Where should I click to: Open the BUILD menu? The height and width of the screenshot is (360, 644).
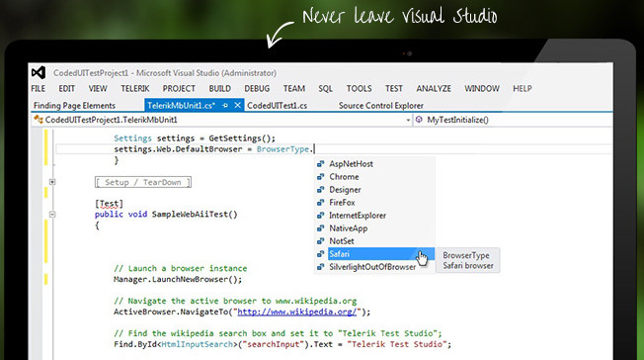click(219, 88)
